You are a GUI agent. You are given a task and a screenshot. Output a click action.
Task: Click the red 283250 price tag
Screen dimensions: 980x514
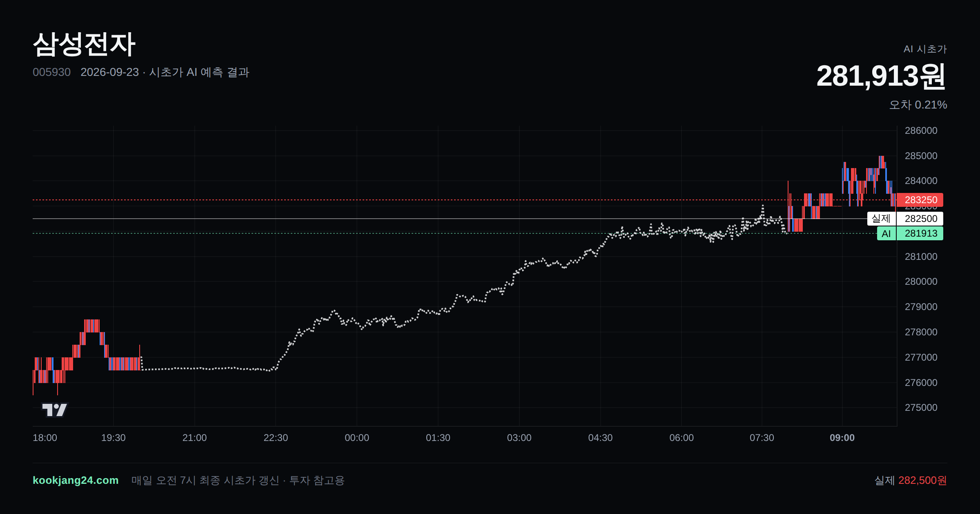920,200
